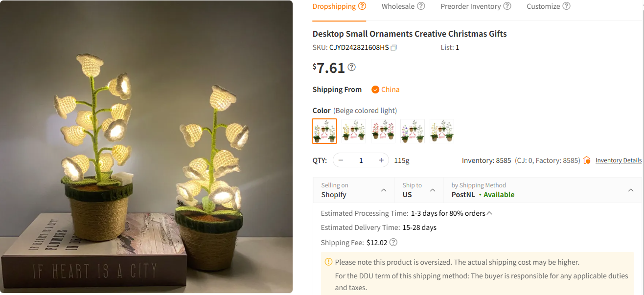Copy the SKU using the copy icon

[x=394, y=47]
